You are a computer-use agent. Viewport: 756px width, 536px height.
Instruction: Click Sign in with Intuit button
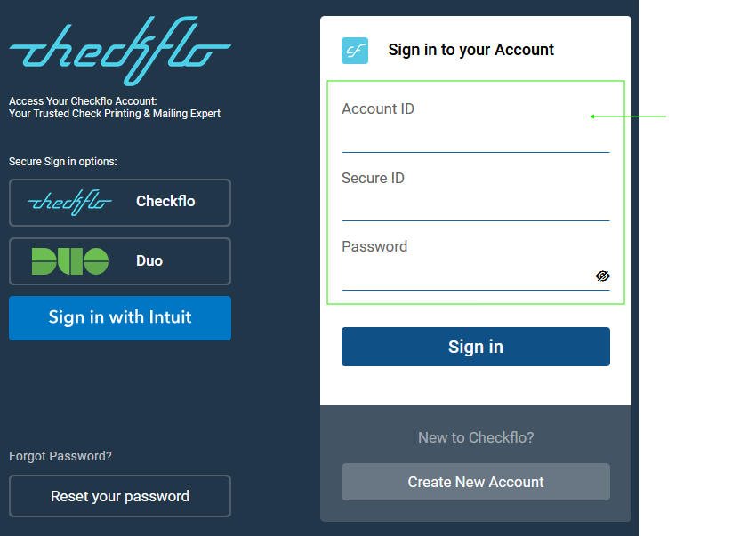point(120,318)
